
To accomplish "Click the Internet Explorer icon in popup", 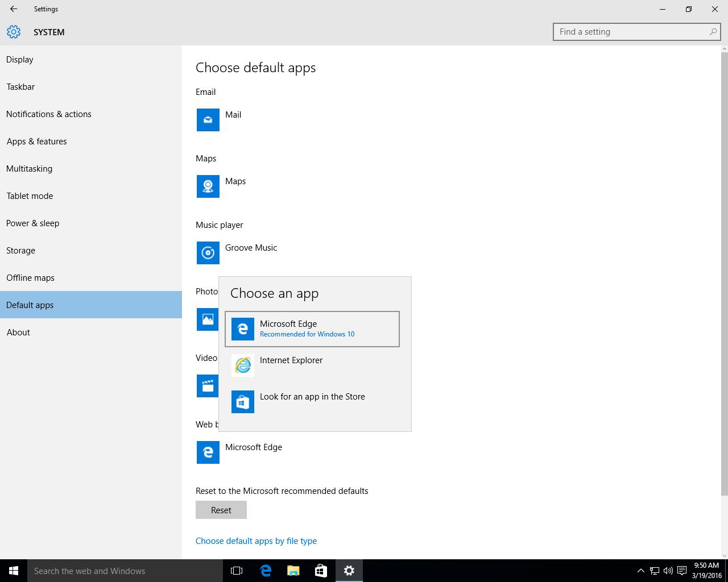I will [x=243, y=365].
